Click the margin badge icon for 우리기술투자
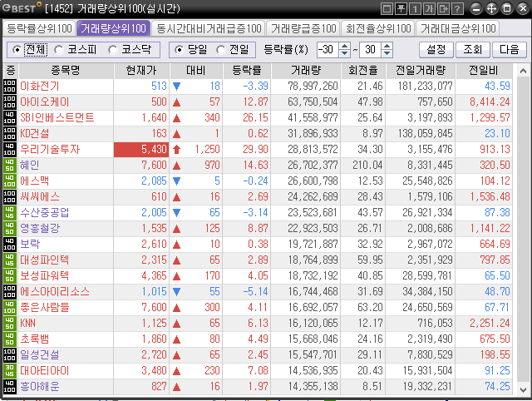Viewport: 532px width, 401px height. click(x=9, y=150)
